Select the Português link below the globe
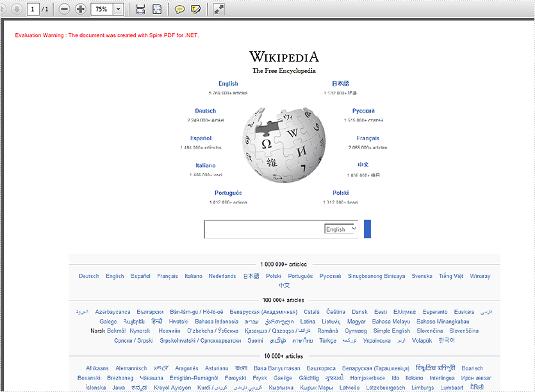 coord(228,193)
